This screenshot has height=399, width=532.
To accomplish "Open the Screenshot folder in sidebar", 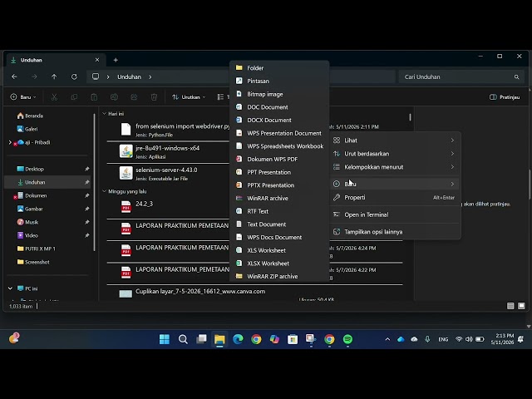I will coord(33,262).
